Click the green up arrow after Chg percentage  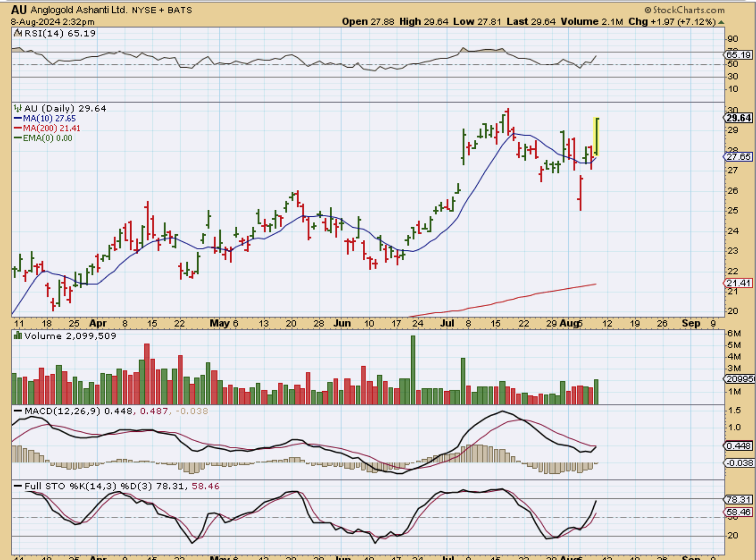click(x=721, y=22)
